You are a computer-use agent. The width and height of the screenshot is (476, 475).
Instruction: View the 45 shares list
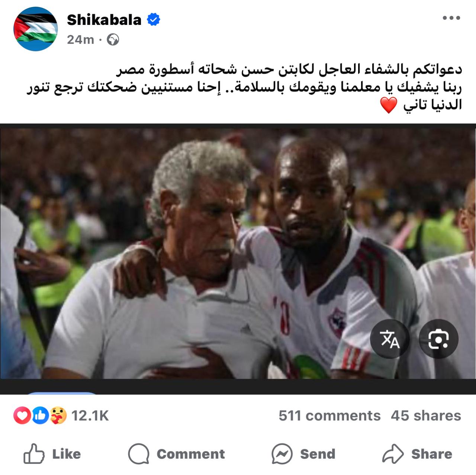[x=426, y=415]
